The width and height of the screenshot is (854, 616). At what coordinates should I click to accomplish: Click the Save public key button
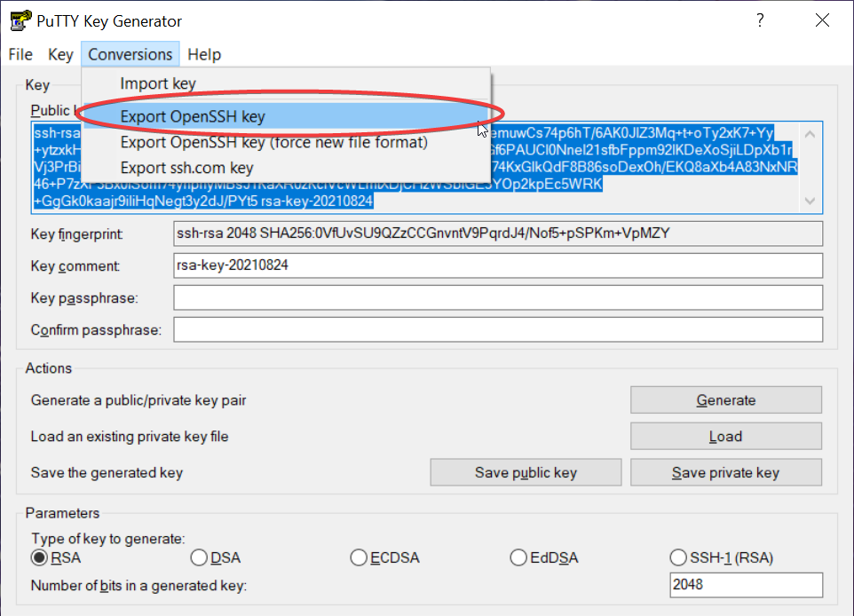(x=526, y=472)
